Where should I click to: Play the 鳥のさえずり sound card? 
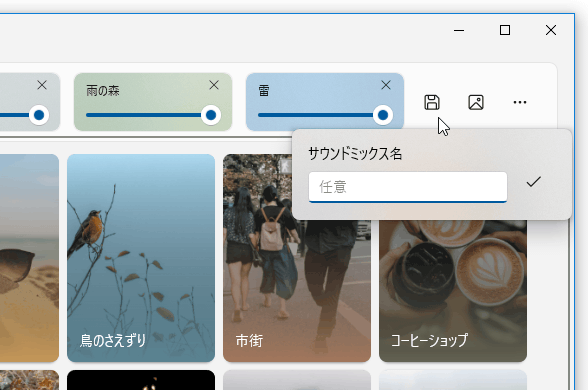click(141, 258)
